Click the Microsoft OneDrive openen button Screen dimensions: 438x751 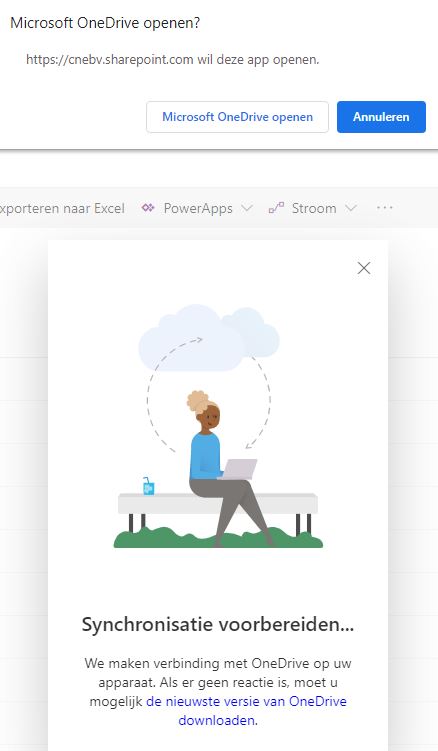point(237,117)
